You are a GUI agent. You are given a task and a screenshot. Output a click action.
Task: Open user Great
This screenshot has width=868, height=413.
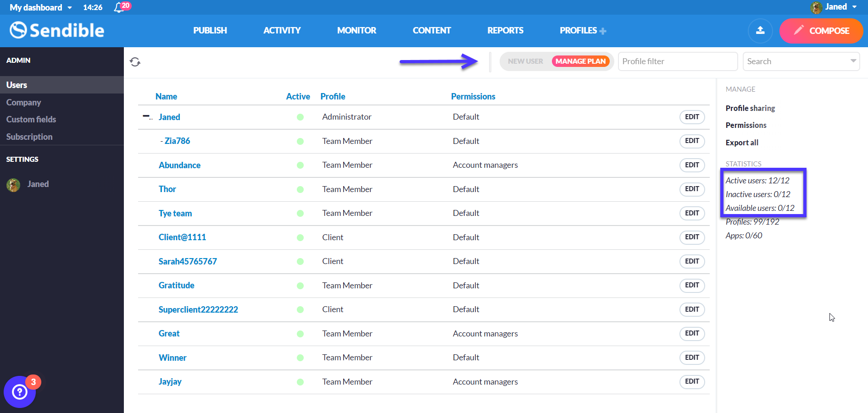[x=169, y=334]
